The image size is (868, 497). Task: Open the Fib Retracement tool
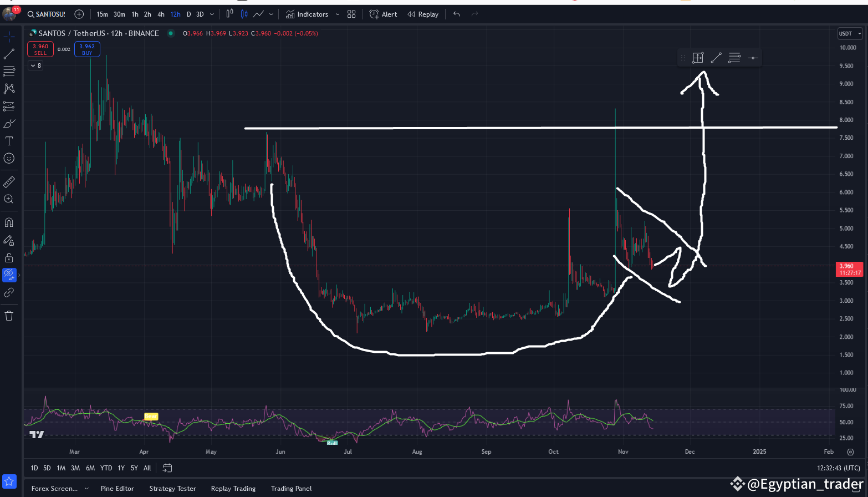[x=9, y=71]
